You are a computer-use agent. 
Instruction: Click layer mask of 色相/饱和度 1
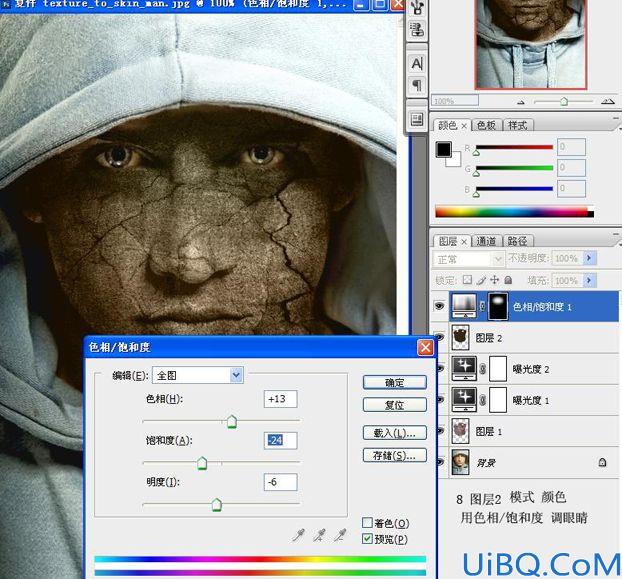point(498,306)
